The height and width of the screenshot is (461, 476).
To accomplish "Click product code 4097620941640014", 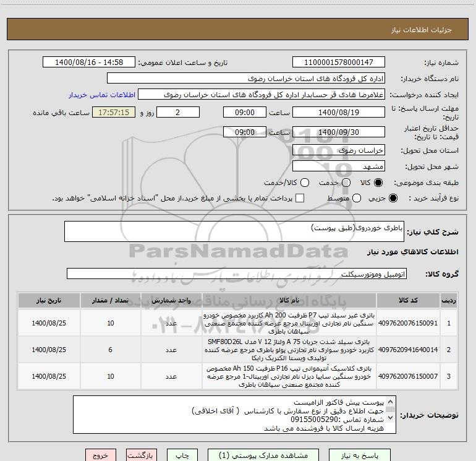I will pyautogui.click(x=408, y=350).
